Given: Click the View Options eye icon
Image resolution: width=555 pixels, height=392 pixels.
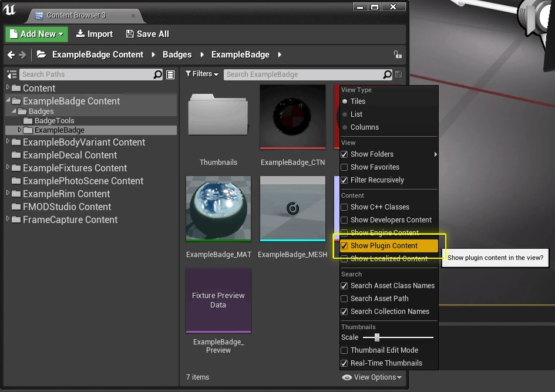Looking at the screenshot, I should (347, 377).
